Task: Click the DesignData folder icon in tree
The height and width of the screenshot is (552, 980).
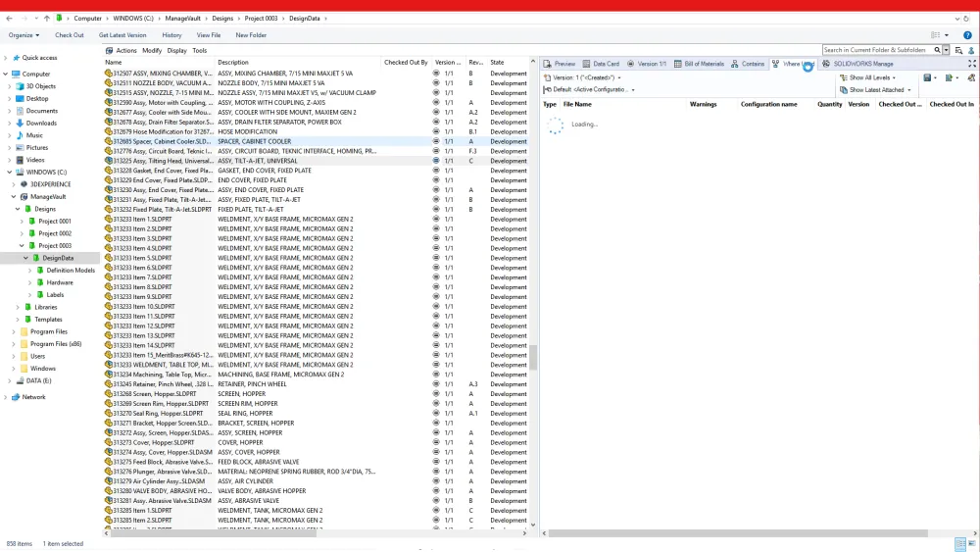Action: [36, 258]
